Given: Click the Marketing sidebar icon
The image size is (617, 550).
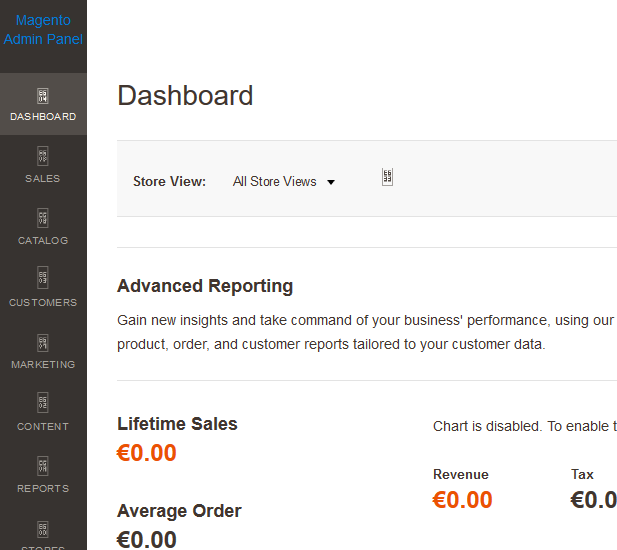Looking at the screenshot, I should tap(43, 343).
